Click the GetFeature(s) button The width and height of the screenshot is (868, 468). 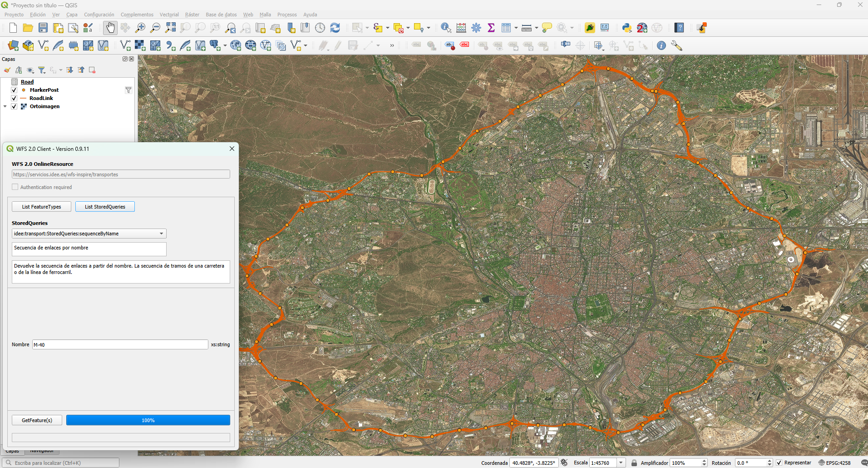(x=37, y=420)
